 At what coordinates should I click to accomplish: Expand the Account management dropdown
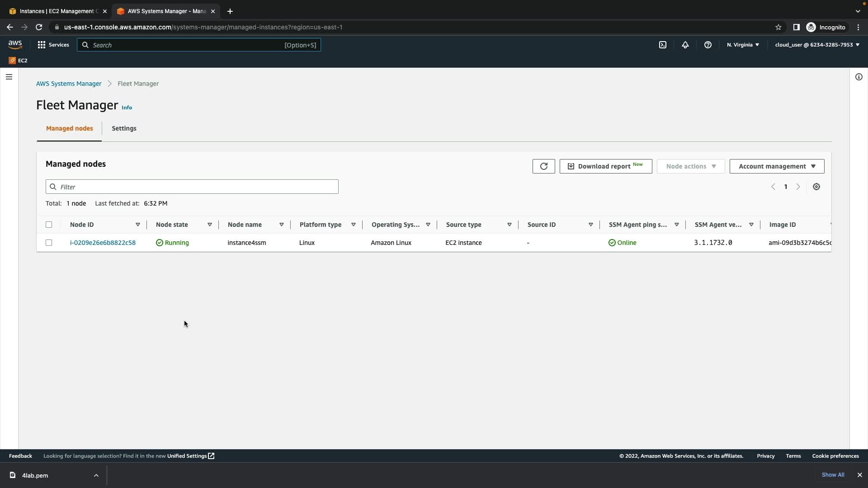tap(777, 166)
